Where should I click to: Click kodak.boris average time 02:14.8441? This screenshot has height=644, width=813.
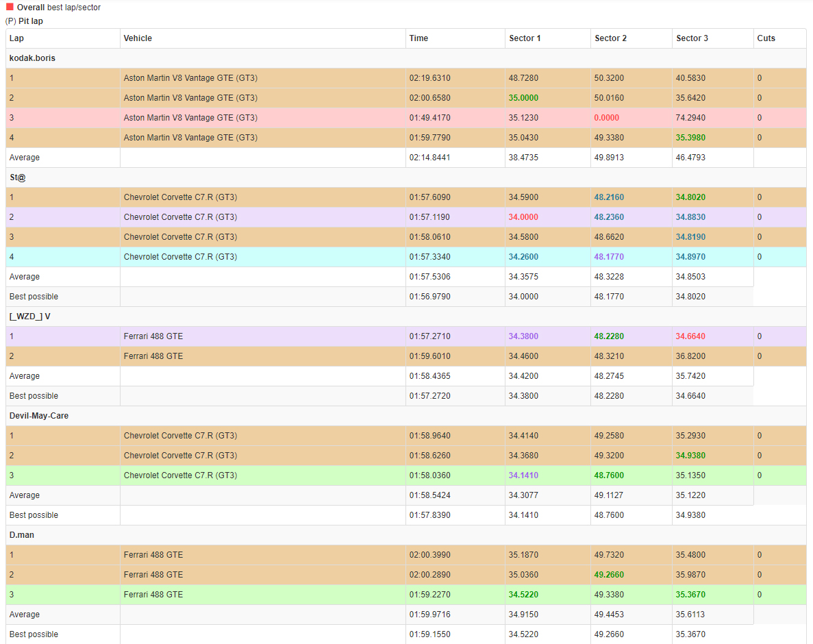pos(430,158)
